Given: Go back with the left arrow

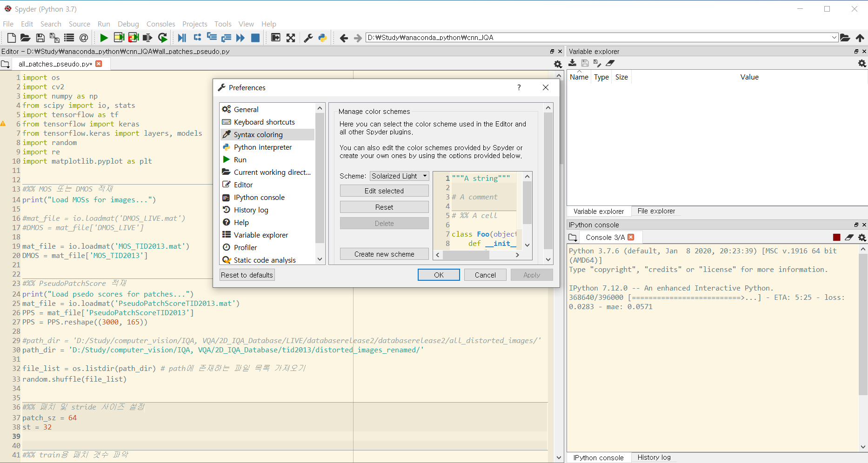Looking at the screenshot, I should 344,38.
